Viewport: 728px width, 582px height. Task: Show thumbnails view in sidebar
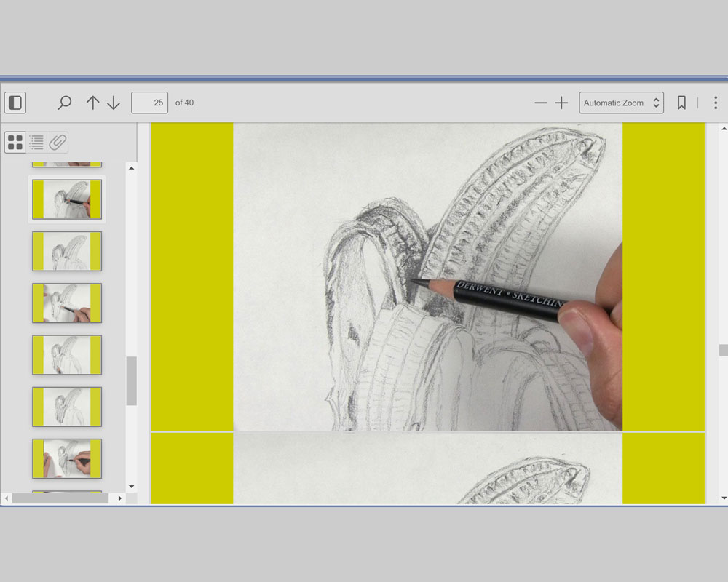coord(15,142)
